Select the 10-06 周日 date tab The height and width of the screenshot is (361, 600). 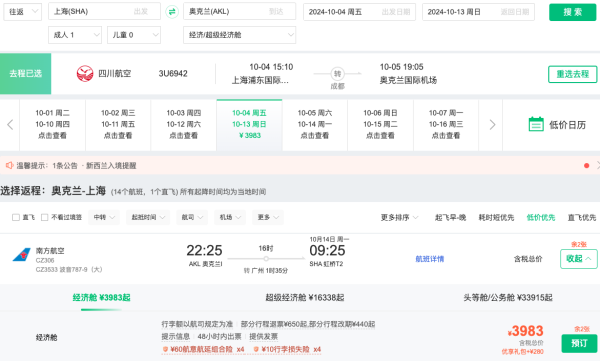click(380, 124)
